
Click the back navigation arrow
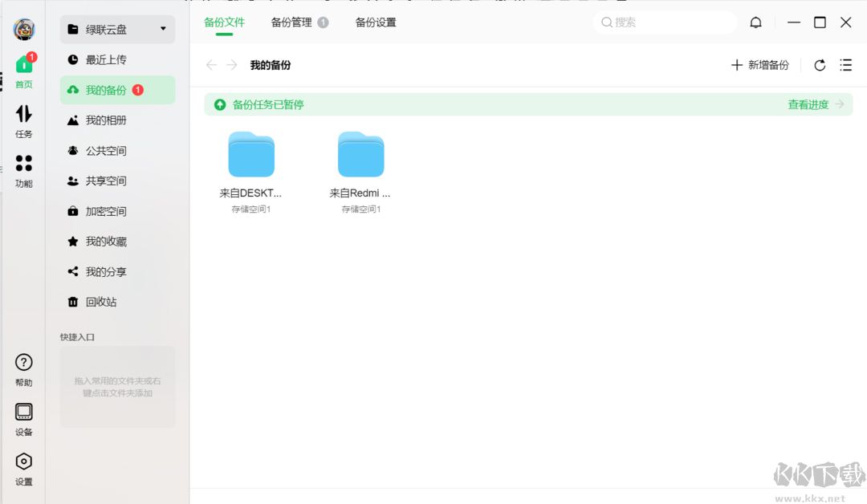click(x=210, y=65)
